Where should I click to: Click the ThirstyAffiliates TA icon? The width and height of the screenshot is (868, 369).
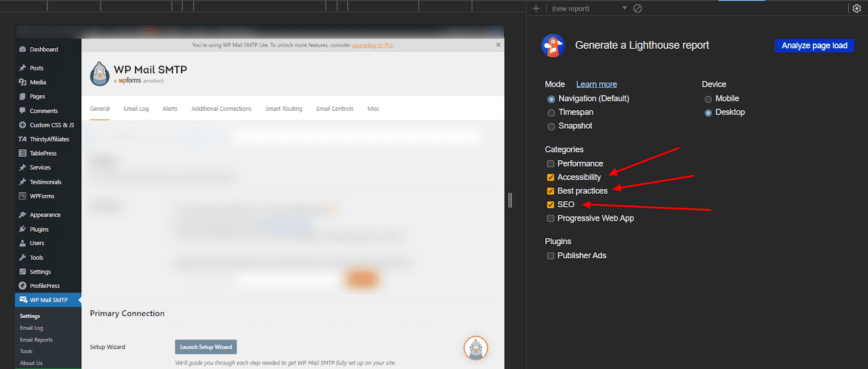pos(22,139)
